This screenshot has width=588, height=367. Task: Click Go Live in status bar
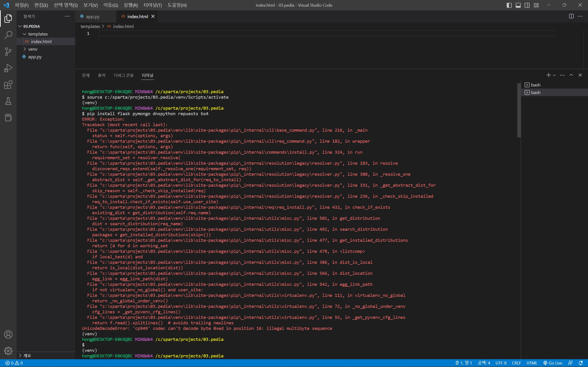pyautogui.click(x=553, y=363)
